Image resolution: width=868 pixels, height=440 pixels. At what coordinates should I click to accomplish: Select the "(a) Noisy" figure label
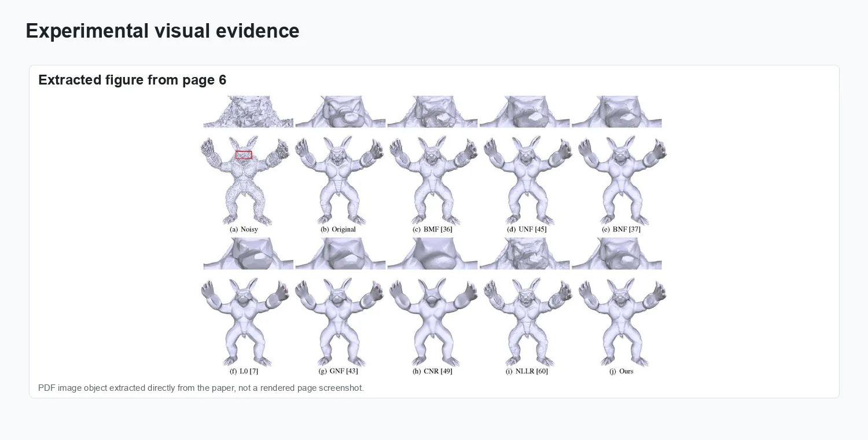[x=244, y=229]
